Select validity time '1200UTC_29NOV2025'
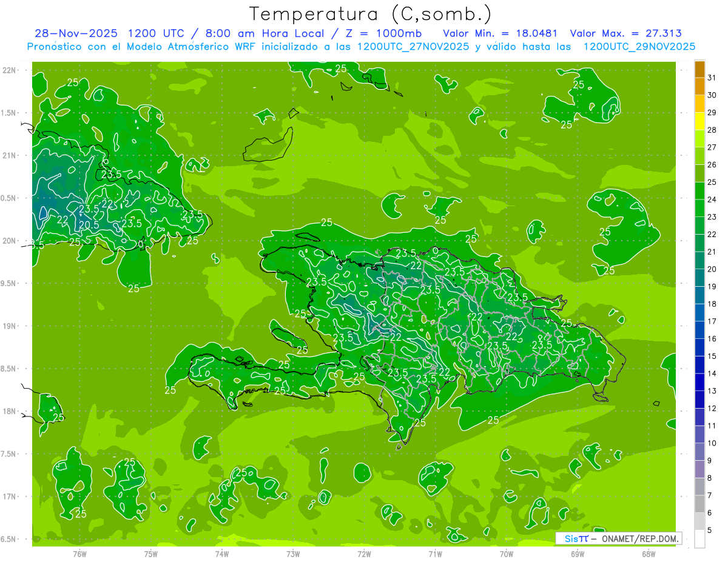This screenshot has height=562, width=728. [639, 47]
